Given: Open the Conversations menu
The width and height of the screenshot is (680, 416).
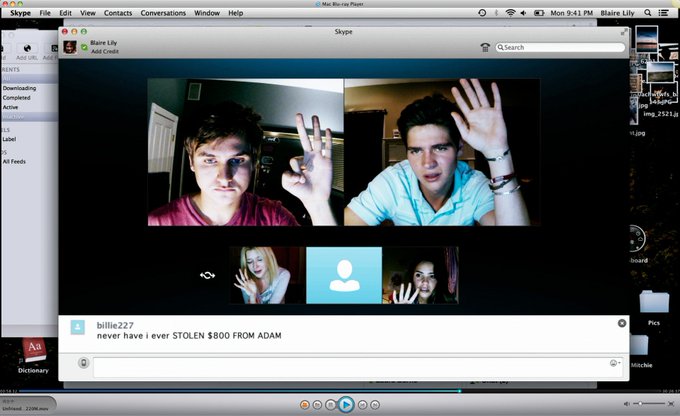Looking at the screenshot, I should click(x=163, y=13).
